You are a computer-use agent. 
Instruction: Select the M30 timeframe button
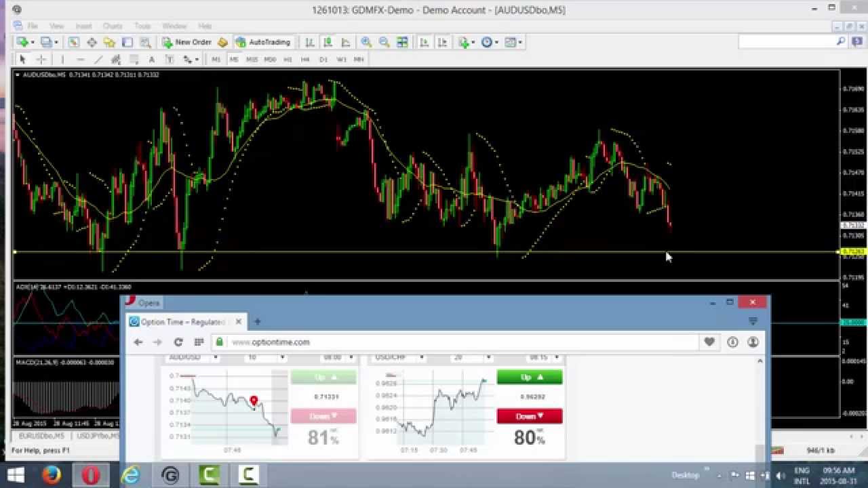[270, 60]
